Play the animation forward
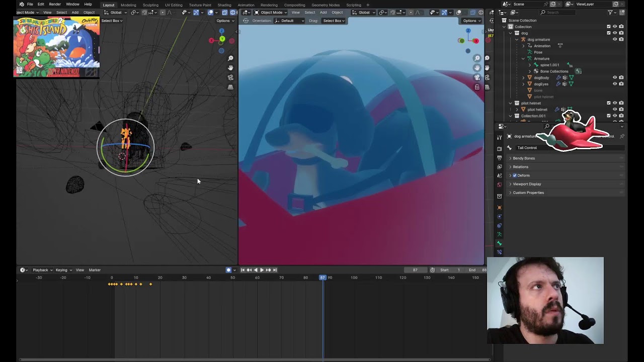The height and width of the screenshot is (362, 644). click(x=262, y=270)
